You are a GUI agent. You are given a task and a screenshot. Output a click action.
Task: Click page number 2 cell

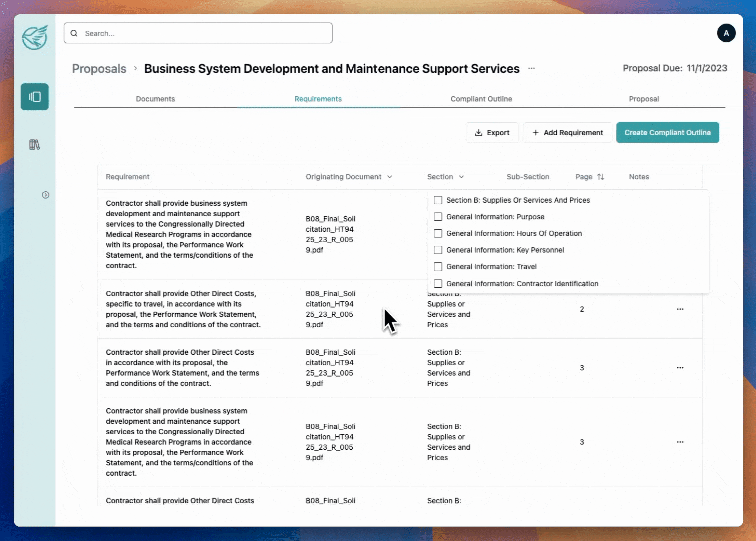582,309
